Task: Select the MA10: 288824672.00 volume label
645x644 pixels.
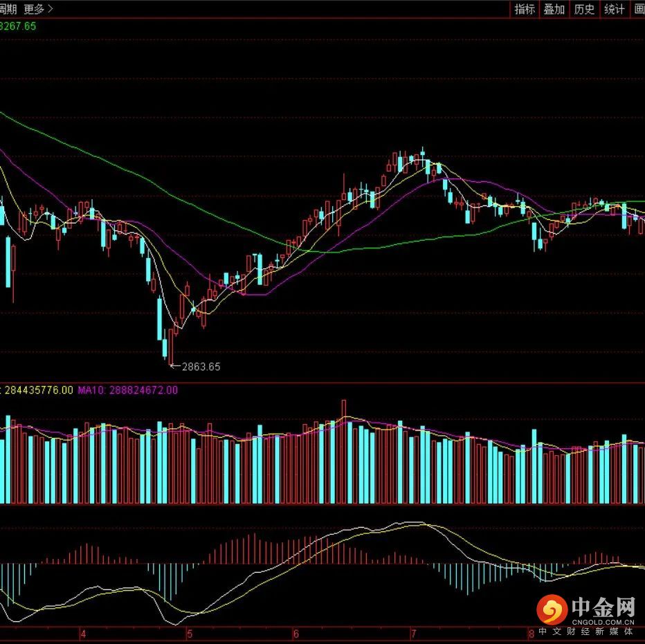Action: pos(128,390)
